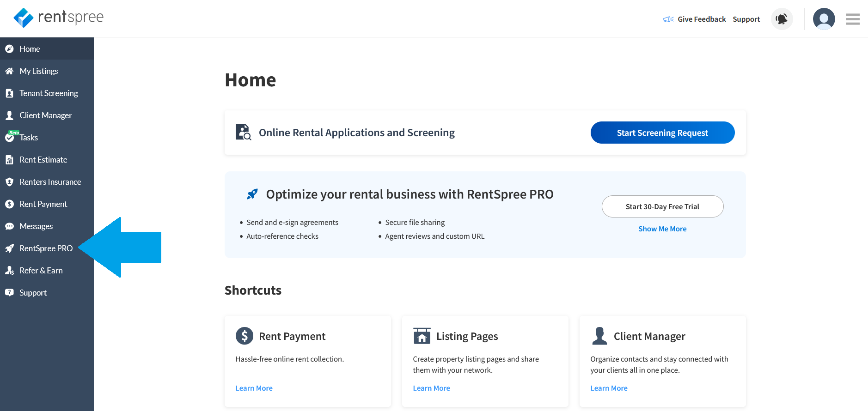
Task: Click the Shortcuts section heading
Action: (253, 290)
